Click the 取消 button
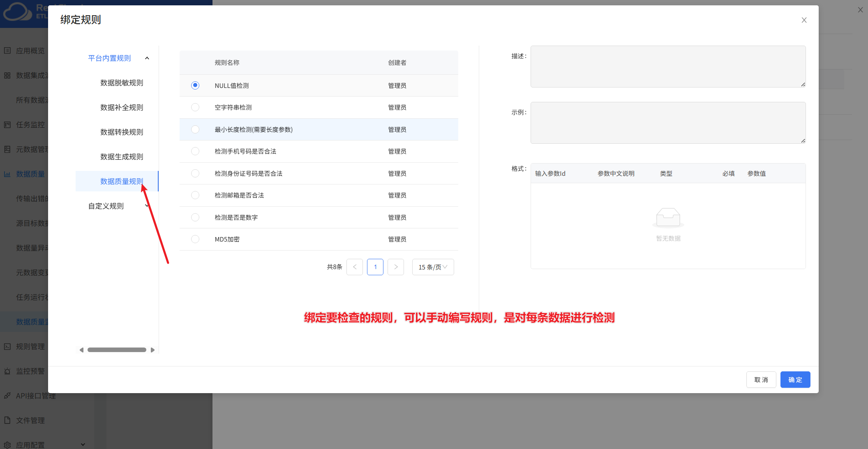The image size is (868, 449). (x=761, y=380)
